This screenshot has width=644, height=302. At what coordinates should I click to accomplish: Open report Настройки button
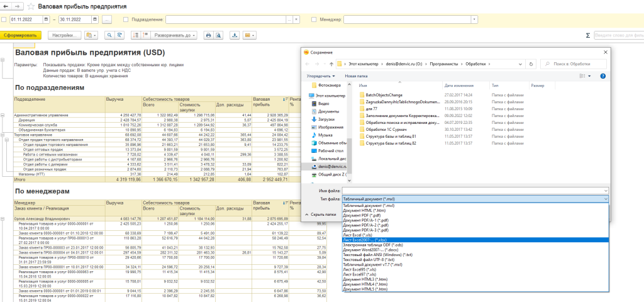65,35
